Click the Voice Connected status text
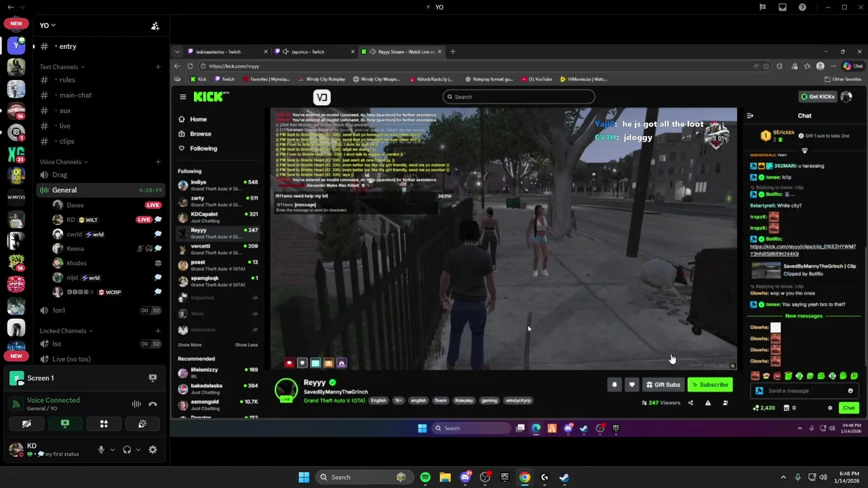 point(53,400)
